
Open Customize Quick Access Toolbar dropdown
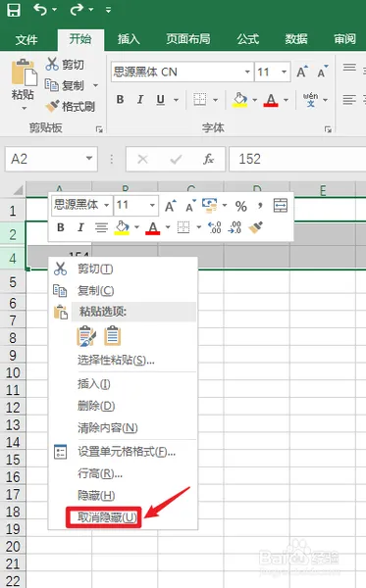coord(108,10)
